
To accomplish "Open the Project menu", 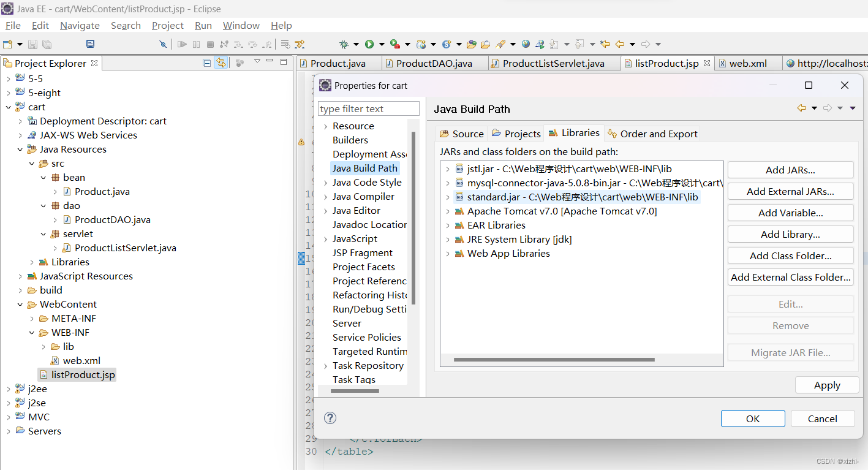I will (x=168, y=25).
